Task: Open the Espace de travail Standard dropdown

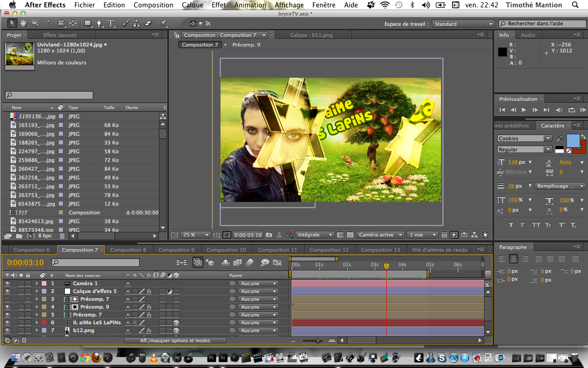Action: coord(463,24)
